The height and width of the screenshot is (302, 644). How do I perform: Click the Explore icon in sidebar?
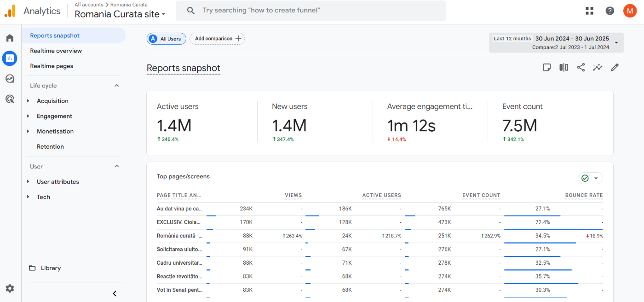coord(10,79)
